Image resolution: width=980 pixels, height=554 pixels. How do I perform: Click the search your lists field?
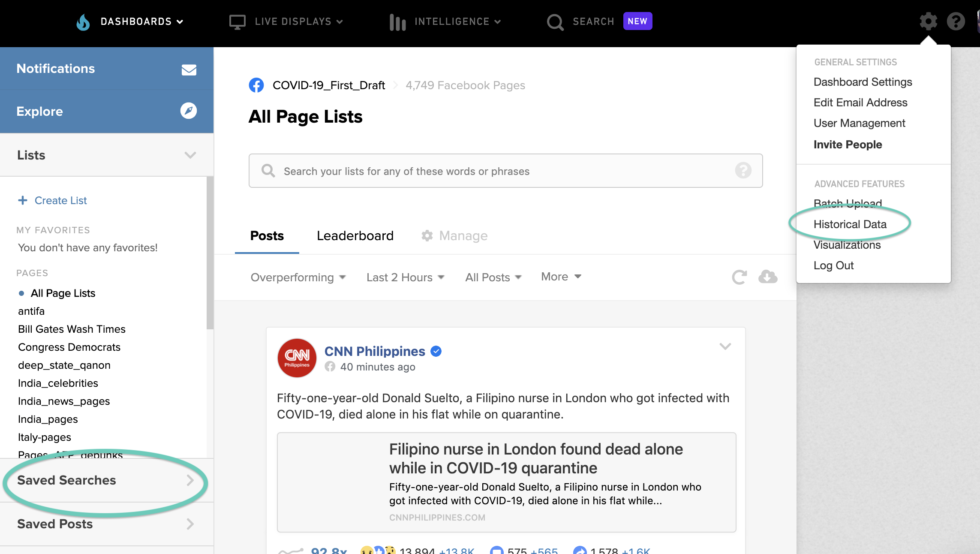(505, 171)
